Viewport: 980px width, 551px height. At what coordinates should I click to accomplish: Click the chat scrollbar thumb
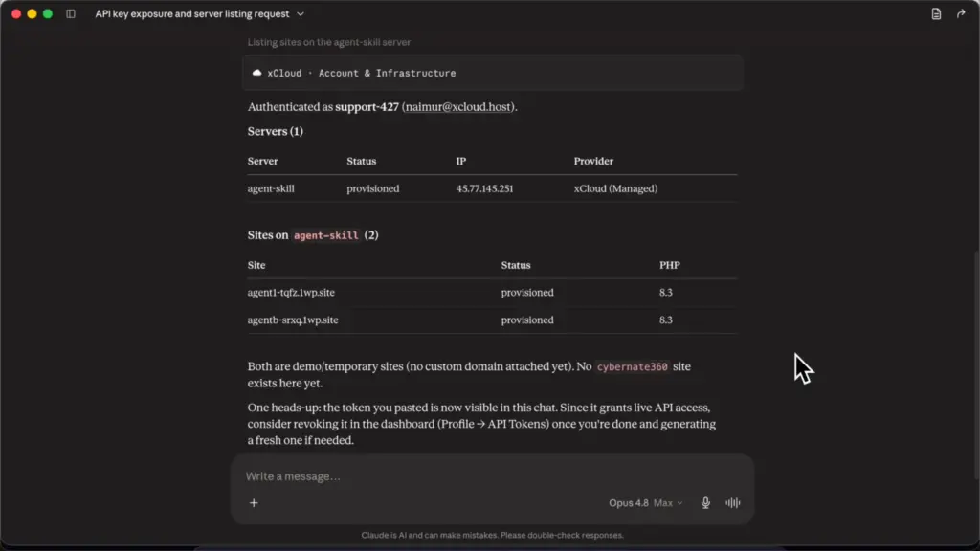(975, 365)
